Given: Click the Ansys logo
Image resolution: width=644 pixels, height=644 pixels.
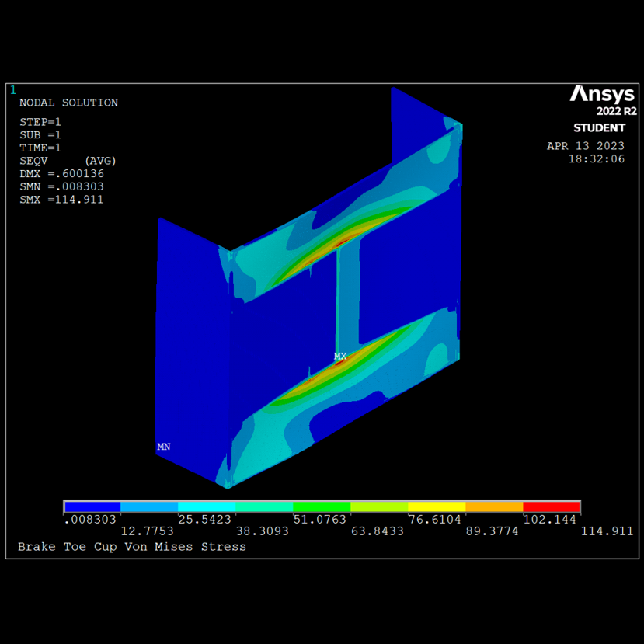Looking at the screenshot, I should [x=602, y=94].
